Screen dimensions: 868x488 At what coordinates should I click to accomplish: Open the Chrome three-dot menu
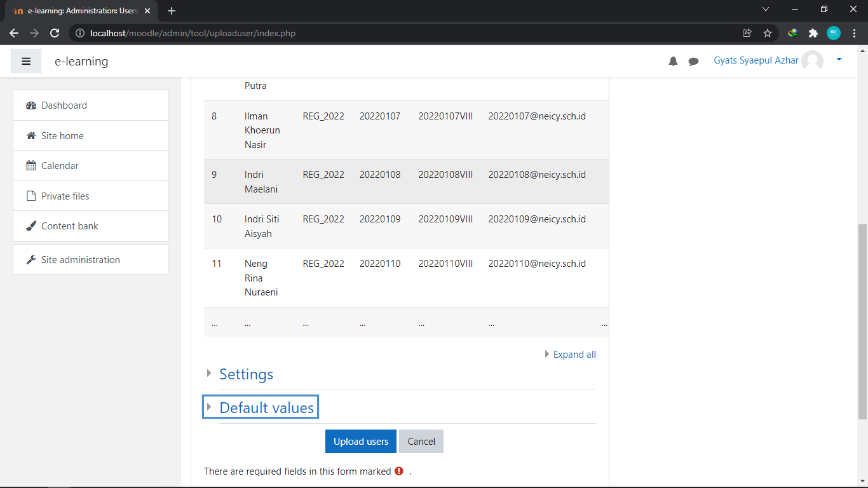click(855, 33)
